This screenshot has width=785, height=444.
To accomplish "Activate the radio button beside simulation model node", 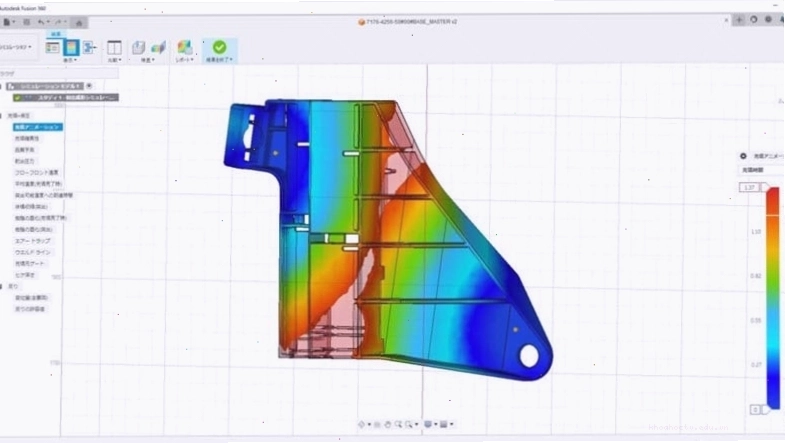I will pos(89,86).
